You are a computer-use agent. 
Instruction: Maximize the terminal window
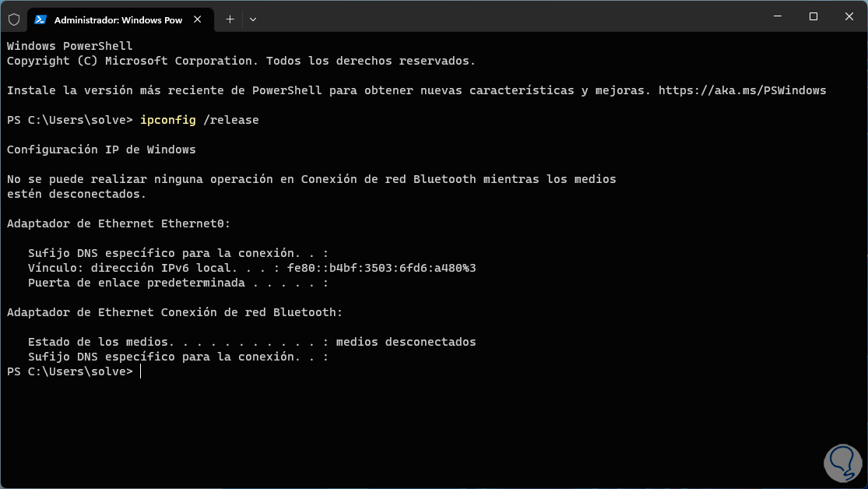(x=814, y=16)
